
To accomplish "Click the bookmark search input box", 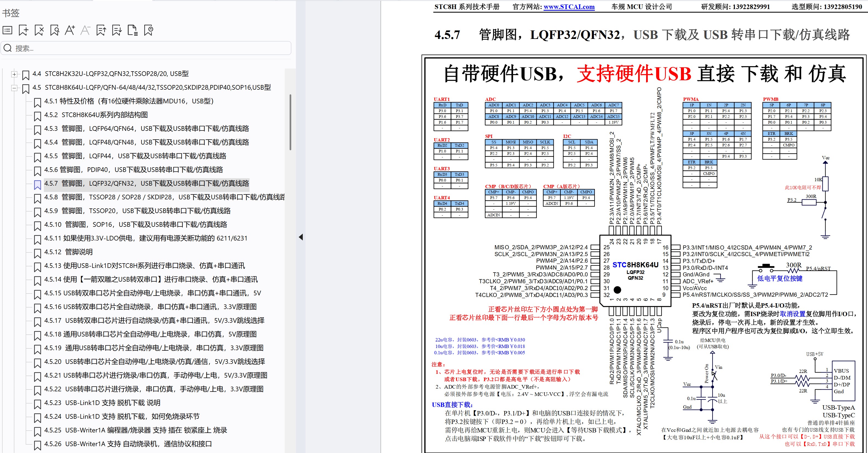I will click(x=145, y=48).
